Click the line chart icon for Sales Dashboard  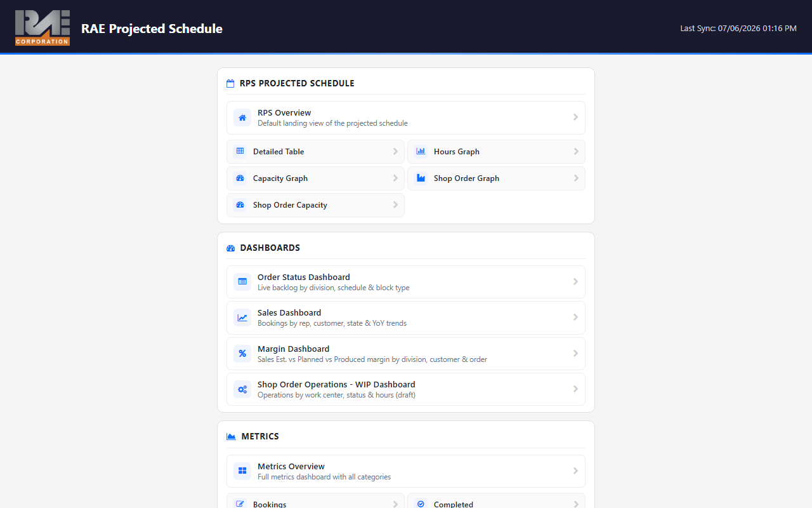coord(242,317)
